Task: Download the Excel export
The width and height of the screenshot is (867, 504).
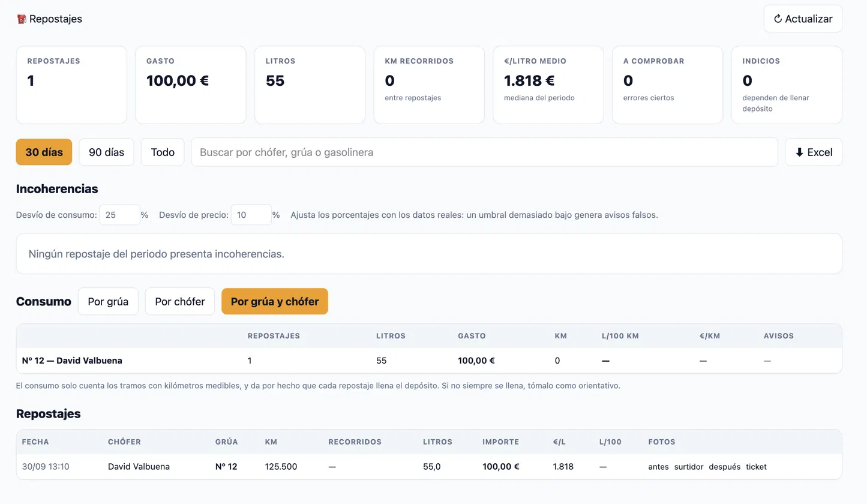Action: point(814,152)
